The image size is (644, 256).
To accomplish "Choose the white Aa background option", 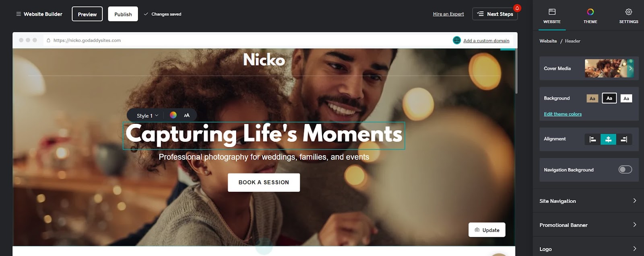I will (626, 98).
